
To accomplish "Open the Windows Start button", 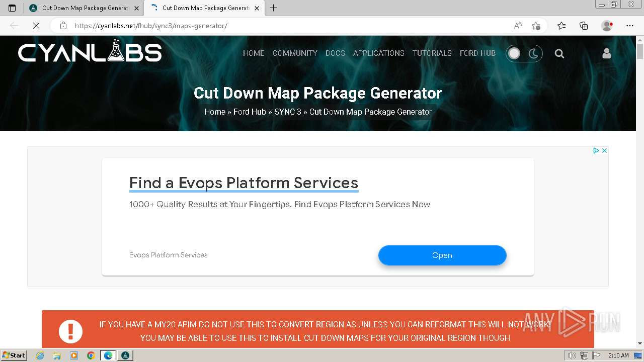I will [x=14, y=355].
